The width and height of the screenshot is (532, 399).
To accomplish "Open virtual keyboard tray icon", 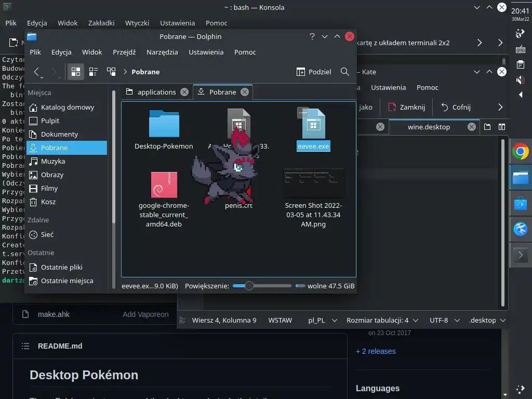I will pyautogui.click(x=520, y=49).
